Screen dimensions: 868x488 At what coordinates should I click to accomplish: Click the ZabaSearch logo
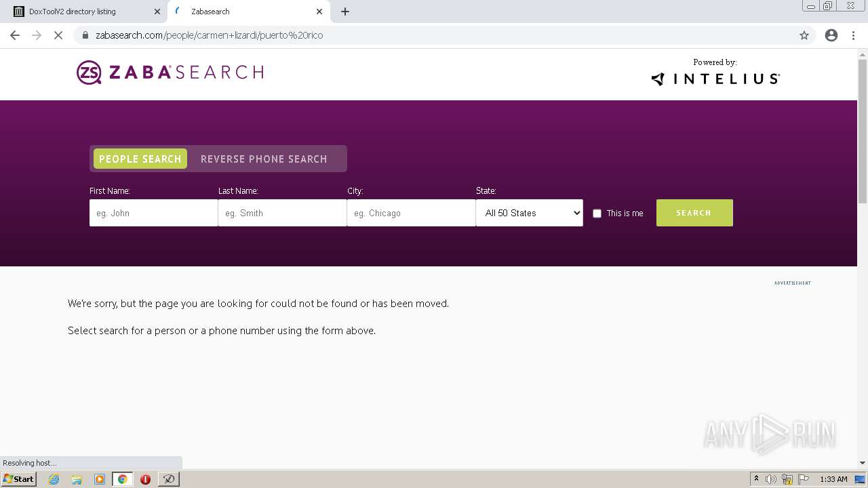(x=170, y=73)
